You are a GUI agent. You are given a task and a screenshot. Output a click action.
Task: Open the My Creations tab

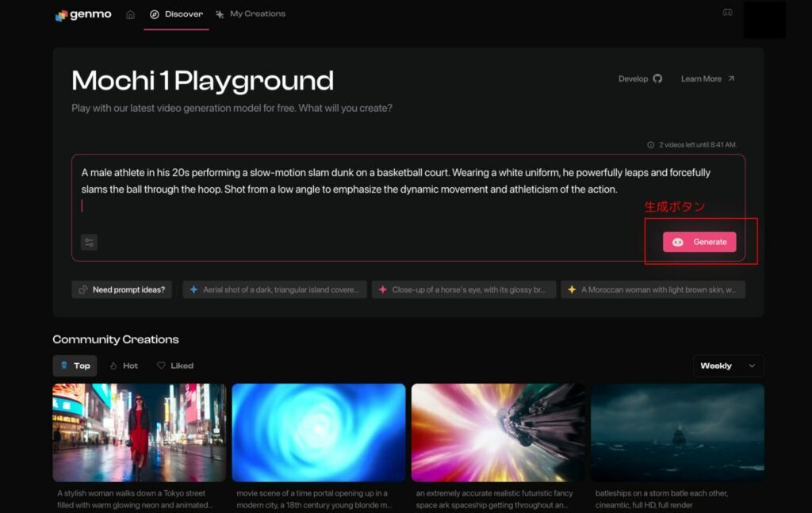(250, 14)
